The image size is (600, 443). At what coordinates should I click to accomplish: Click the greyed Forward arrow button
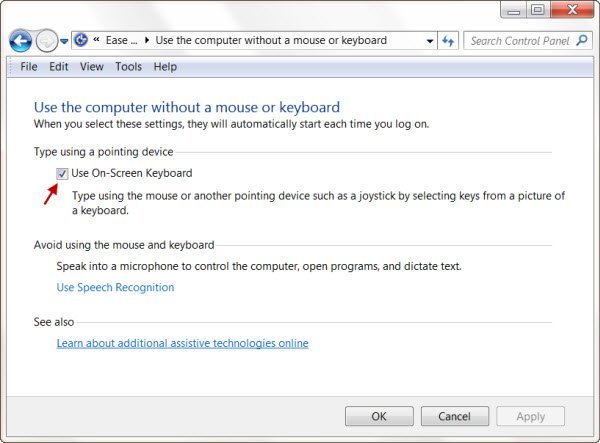click(46, 41)
